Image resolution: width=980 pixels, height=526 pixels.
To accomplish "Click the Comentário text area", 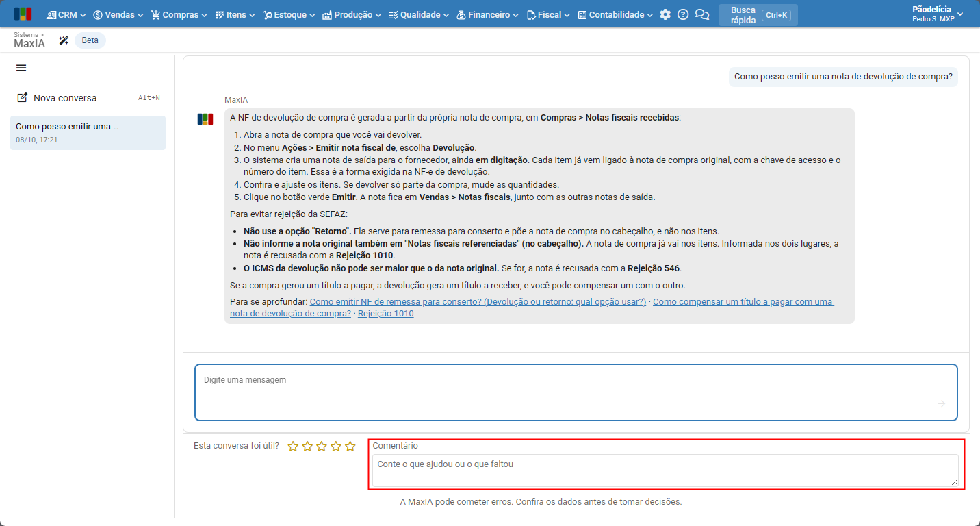I will pos(665,471).
